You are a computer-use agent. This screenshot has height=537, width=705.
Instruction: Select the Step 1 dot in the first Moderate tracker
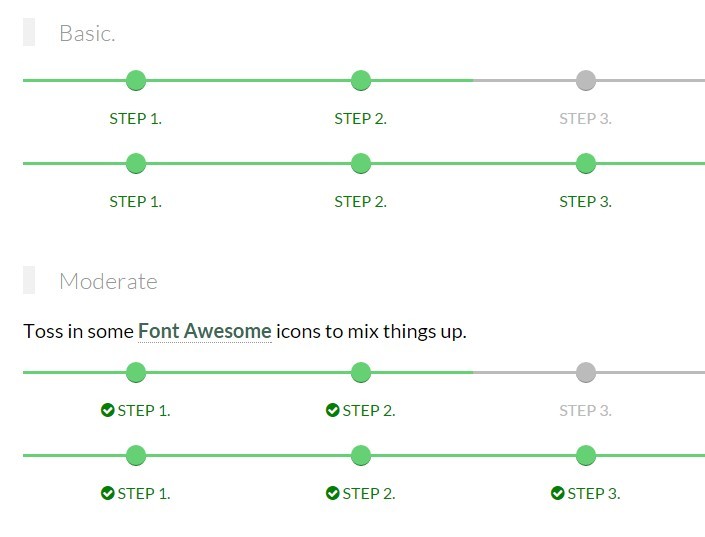click(136, 373)
